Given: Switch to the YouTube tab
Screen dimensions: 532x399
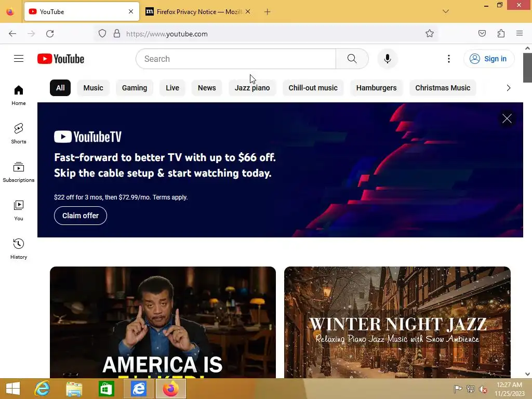Looking at the screenshot, I should (82, 11).
